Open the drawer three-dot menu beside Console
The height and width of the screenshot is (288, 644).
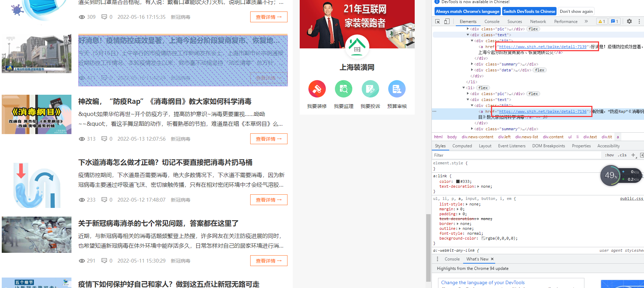click(x=438, y=259)
